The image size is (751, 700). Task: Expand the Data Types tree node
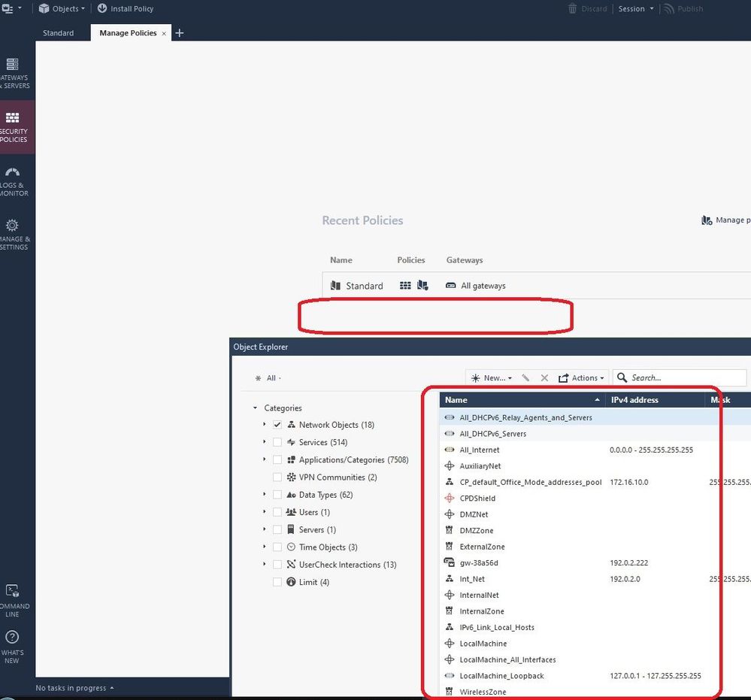[264, 495]
